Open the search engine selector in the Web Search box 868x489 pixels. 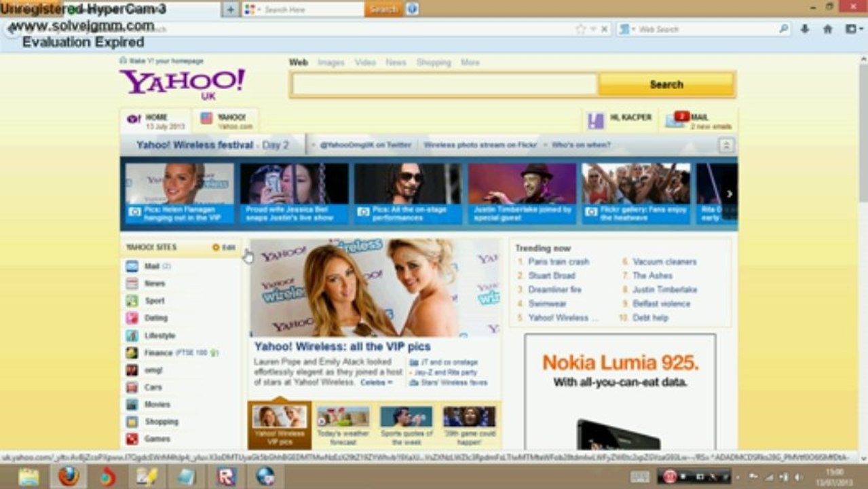coord(627,29)
